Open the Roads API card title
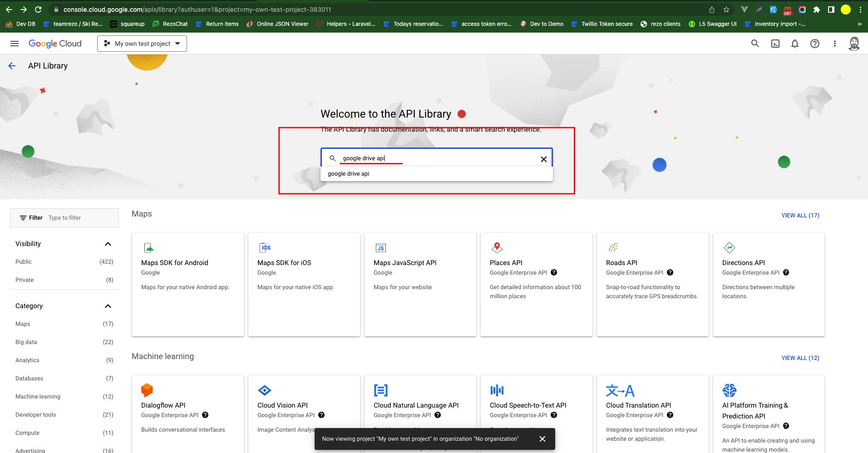 [621, 263]
